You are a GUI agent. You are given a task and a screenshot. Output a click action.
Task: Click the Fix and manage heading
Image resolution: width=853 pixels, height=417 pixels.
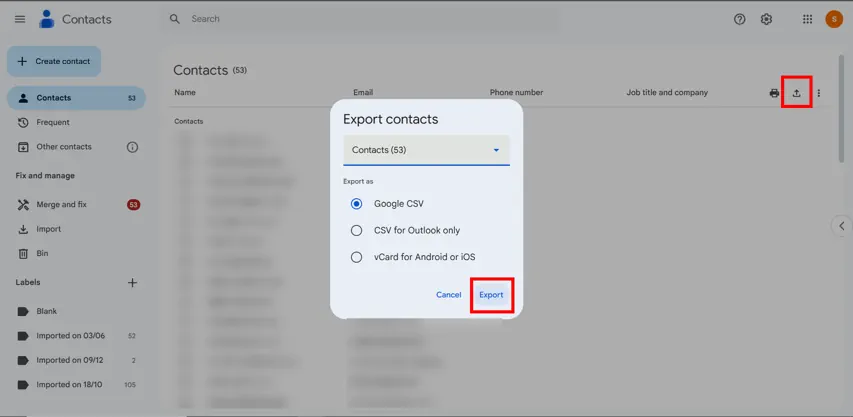[x=45, y=176]
